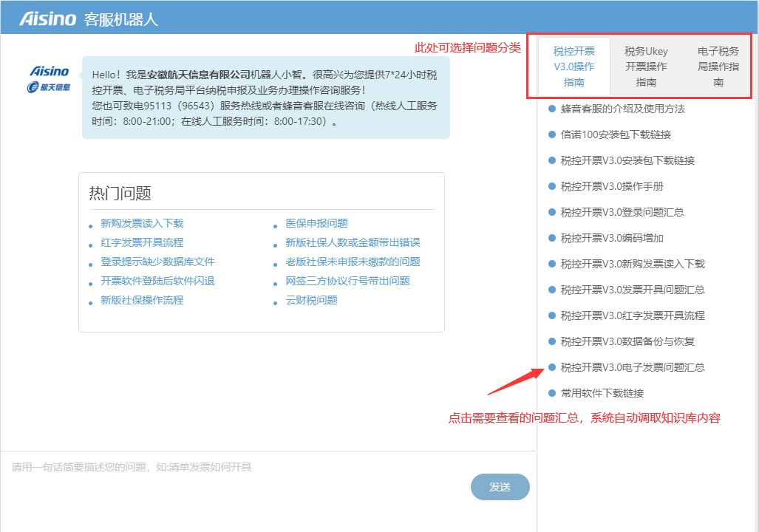Select hot question 登录提示缺少数据库文件

tap(158, 262)
